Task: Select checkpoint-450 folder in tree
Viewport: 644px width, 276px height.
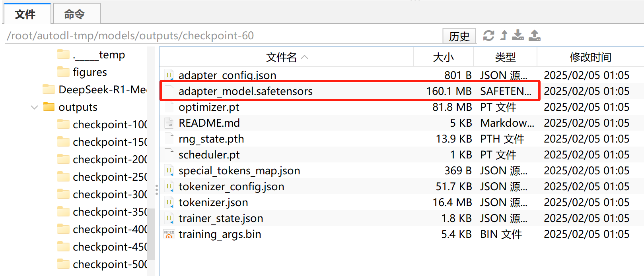Action: 110,247
